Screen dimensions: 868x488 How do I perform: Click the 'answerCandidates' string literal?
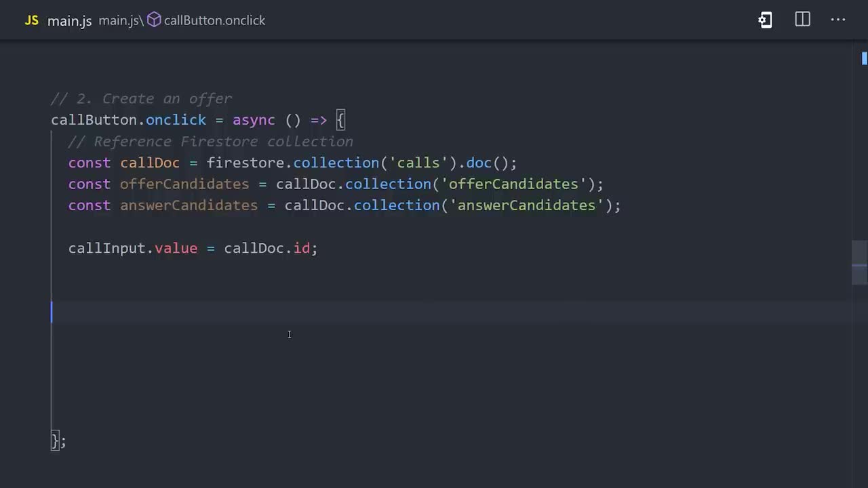526,205
